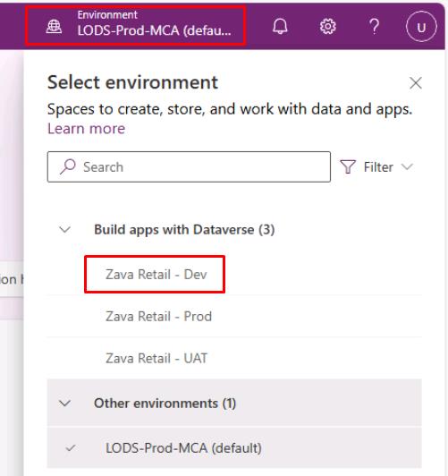Click the checkmark beside LODS-Prod-MCA
448x476 pixels.
coord(71,447)
